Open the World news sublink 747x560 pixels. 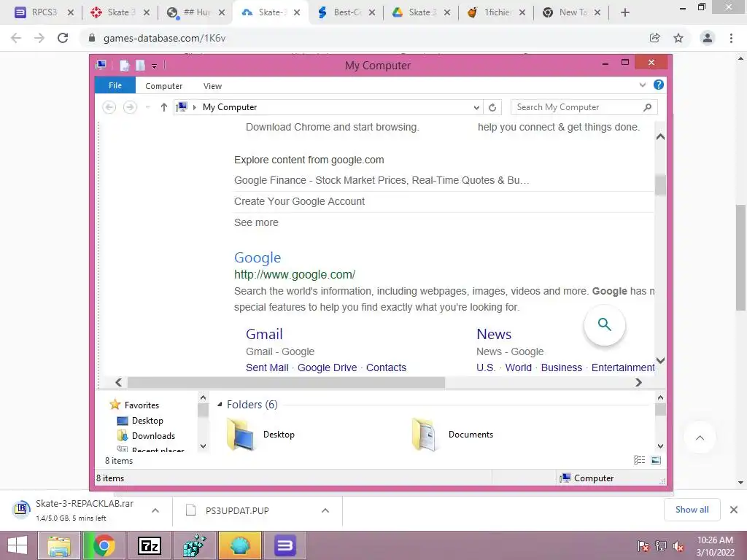pyautogui.click(x=519, y=367)
